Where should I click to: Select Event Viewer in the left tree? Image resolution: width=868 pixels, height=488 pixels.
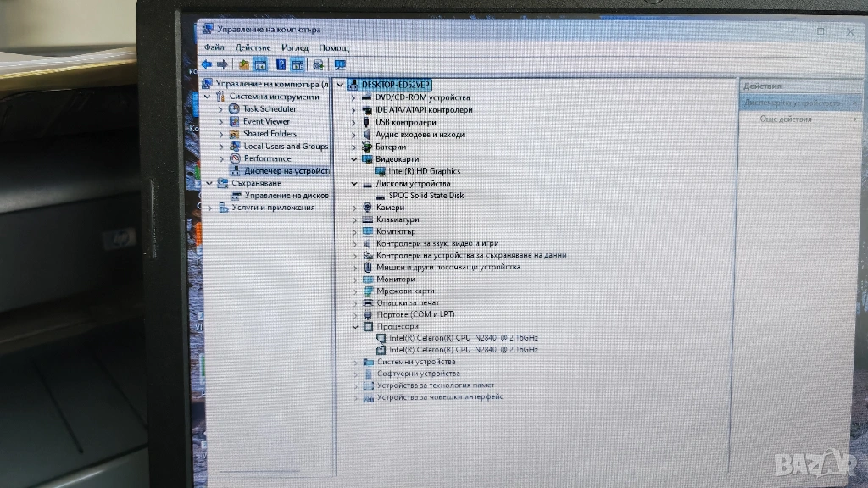(266, 121)
